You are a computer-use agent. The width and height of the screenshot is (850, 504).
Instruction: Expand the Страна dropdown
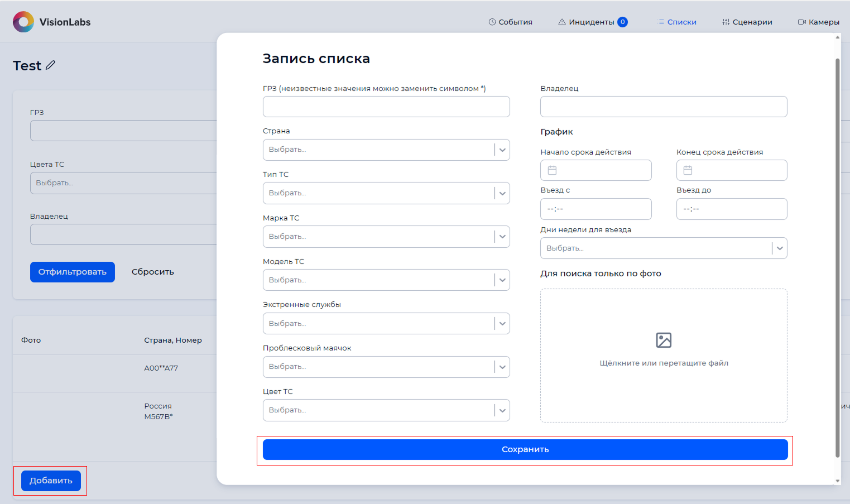(x=386, y=150)
